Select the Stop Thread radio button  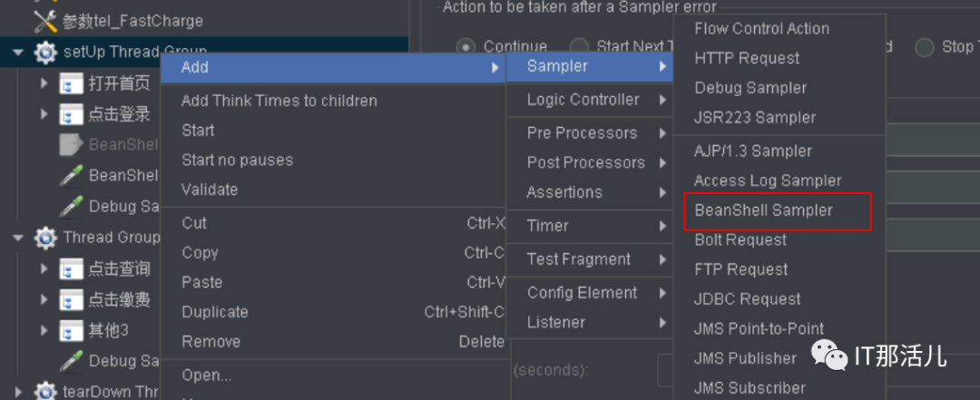tap(925, 47)
